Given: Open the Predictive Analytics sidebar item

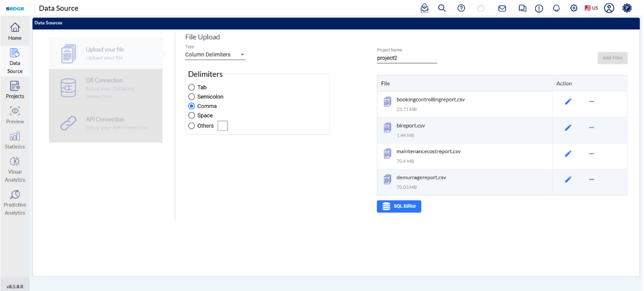Looking at the screenshot, I should point(15,203).
